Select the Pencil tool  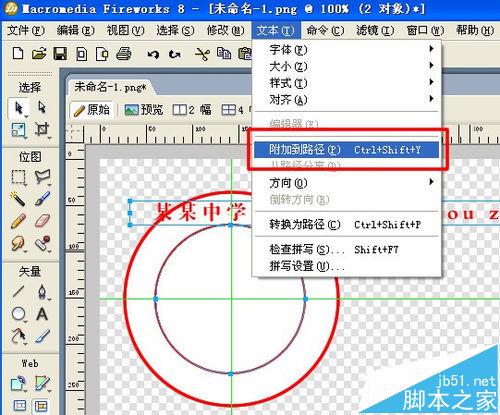click(18, 221)
